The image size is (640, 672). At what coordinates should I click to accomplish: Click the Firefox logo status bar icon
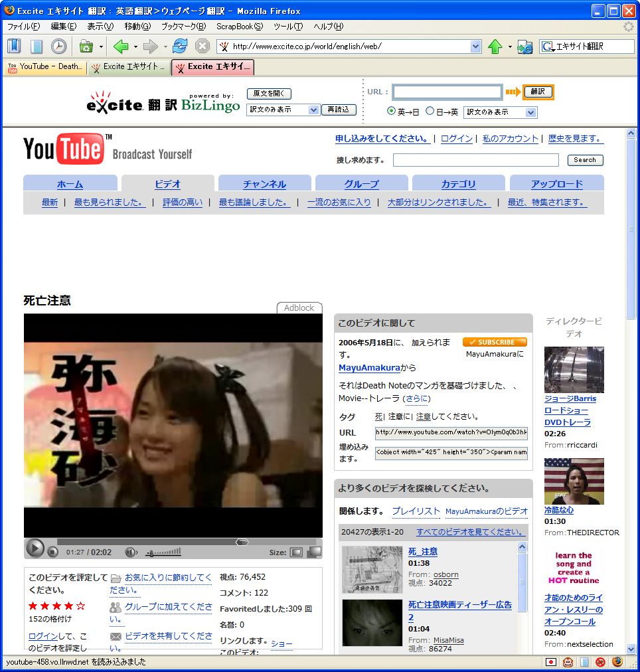tap(617, 662)
